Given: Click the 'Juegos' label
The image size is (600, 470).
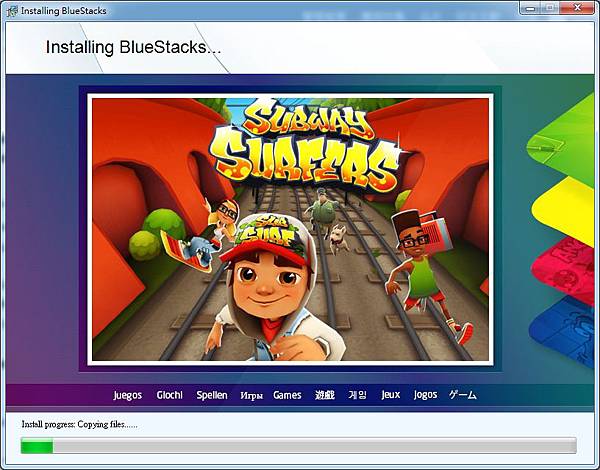Looking at the screenshot, I should coord(127,395).
